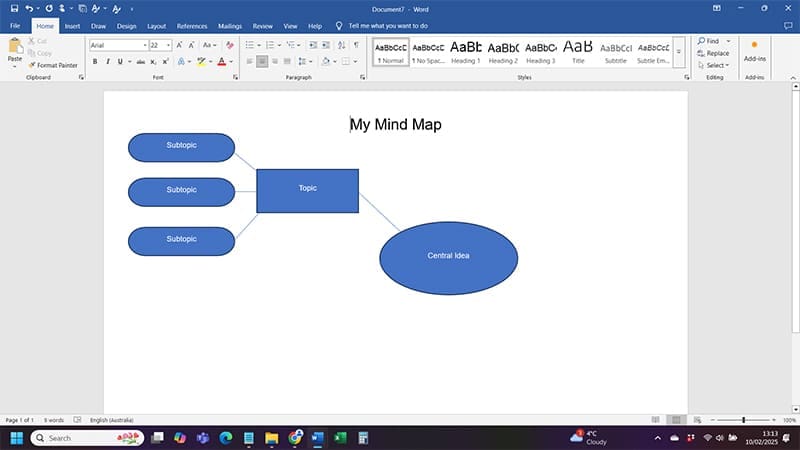The image size is (800, 450).
Task: Toggle Italic formatting
Action: point(108,61)
